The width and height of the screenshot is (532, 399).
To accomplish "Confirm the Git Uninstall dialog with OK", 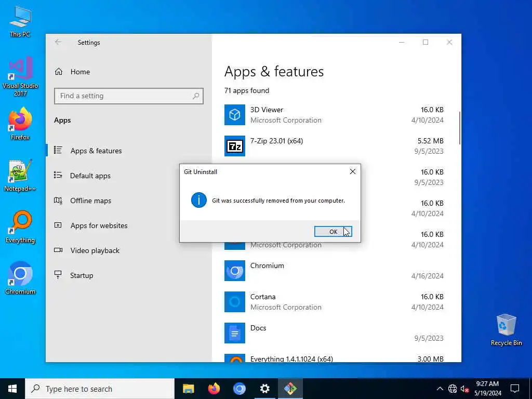I will (x=333, y=231).
